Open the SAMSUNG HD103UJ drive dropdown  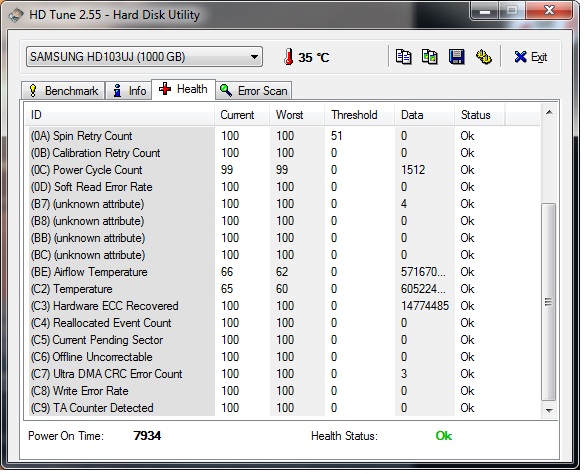(x=144, y=57)
